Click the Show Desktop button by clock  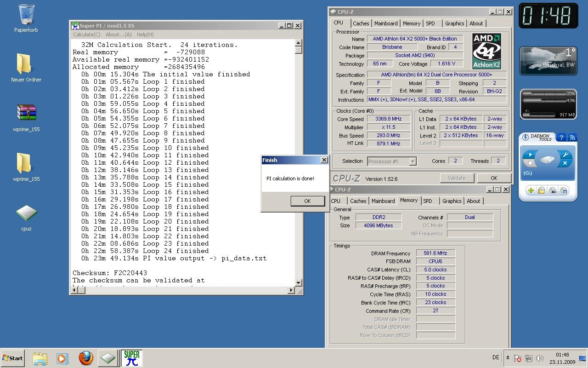tap(582, 358)
